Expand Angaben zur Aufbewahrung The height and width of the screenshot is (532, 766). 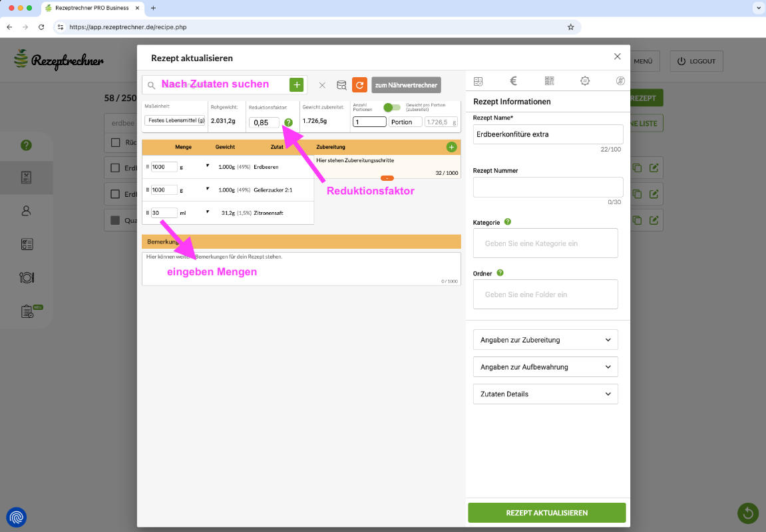pyautogui.click(x=545, y=367)
